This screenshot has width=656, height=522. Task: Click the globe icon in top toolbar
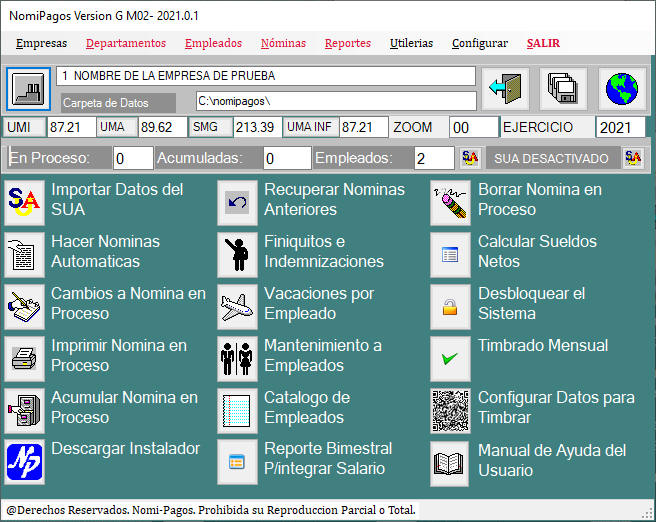coord(623,89)
